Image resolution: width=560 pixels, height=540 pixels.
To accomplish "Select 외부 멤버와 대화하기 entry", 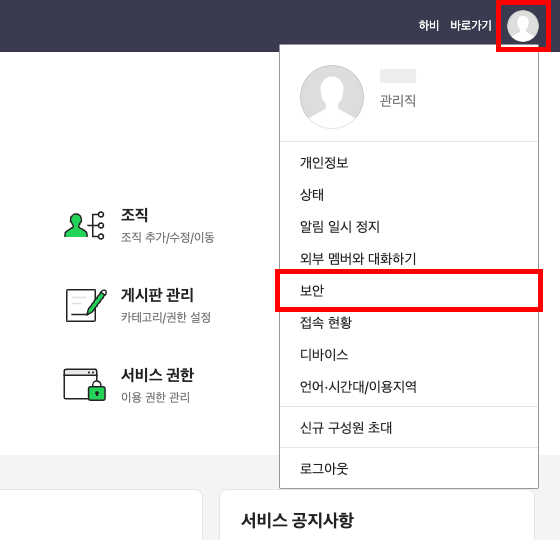I will 409,258.
